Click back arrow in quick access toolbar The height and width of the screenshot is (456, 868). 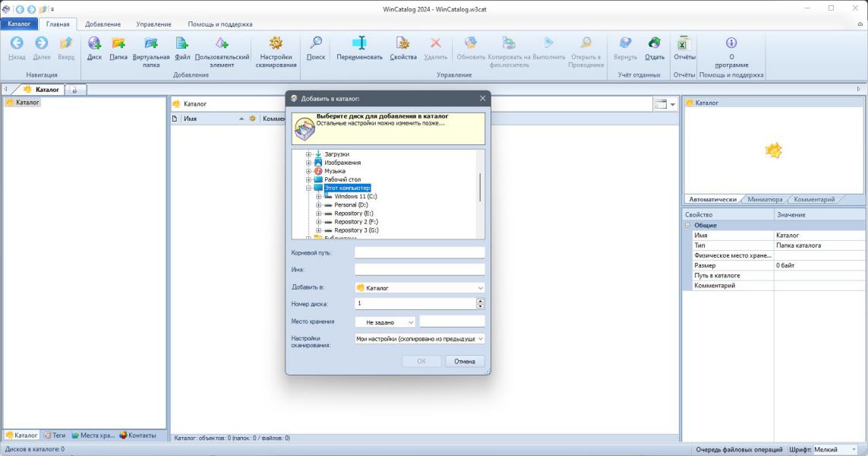point(20,9)
